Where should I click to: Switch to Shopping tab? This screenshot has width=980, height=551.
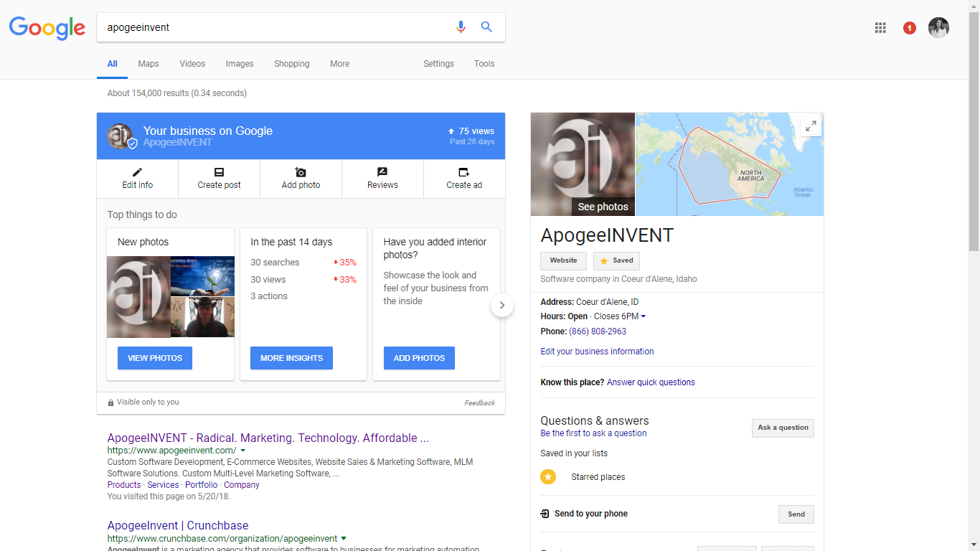[x=292, y=64]
